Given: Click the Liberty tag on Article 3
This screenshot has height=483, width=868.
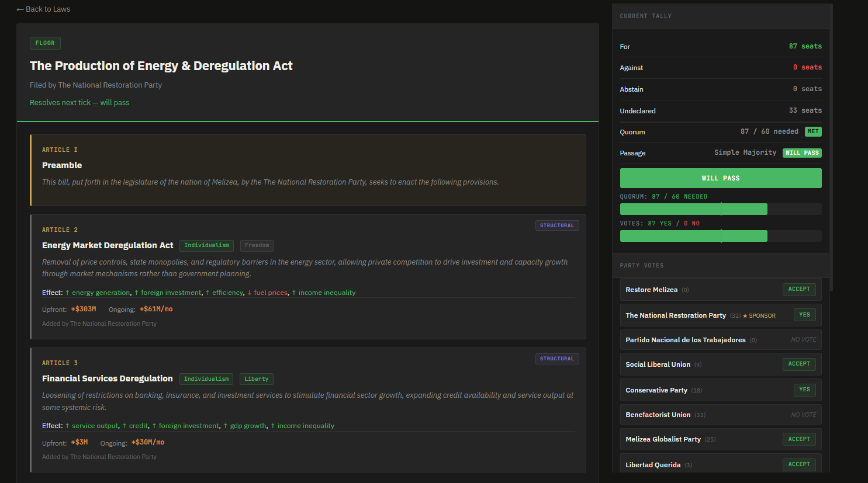Looking at the screenshot, I should (x=256, y=379).
